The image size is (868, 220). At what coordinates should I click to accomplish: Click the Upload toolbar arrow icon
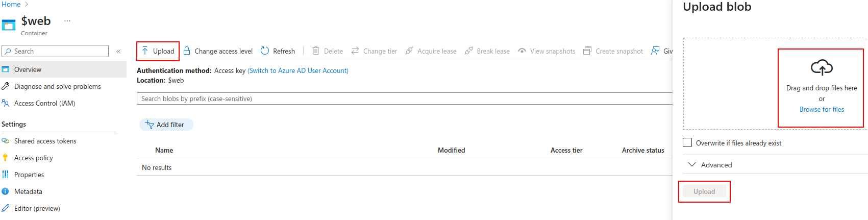pyautogui.click(x=145, y=51)
